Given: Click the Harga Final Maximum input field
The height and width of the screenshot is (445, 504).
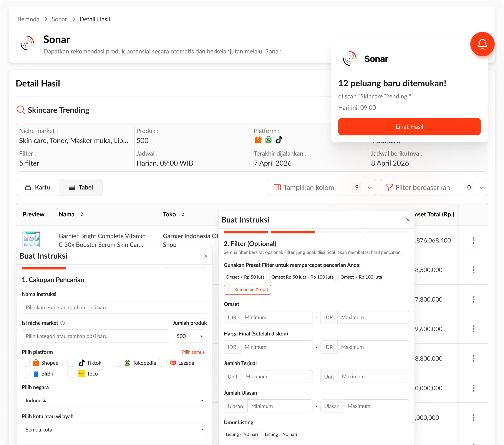Looking at the screenshot, I should pyautogui.click(x=373, y=347).
